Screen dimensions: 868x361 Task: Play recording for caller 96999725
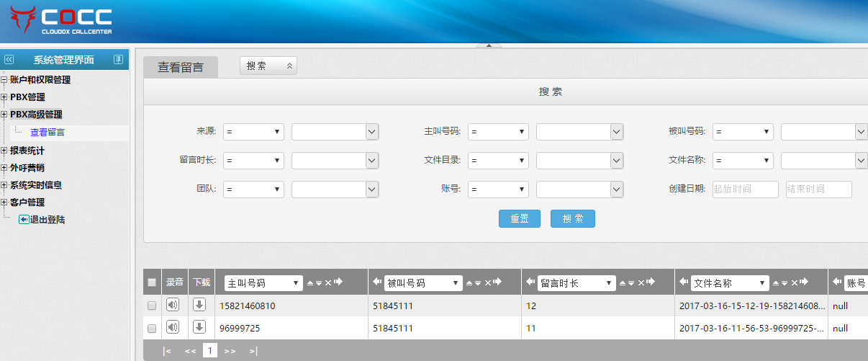(x=173, y=327)
